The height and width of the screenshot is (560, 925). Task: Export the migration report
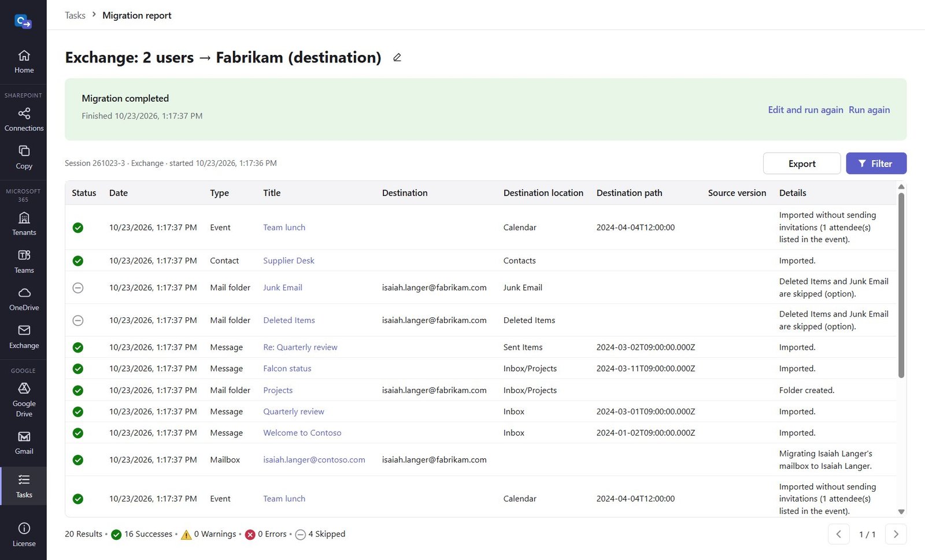[x=802, y=164]
